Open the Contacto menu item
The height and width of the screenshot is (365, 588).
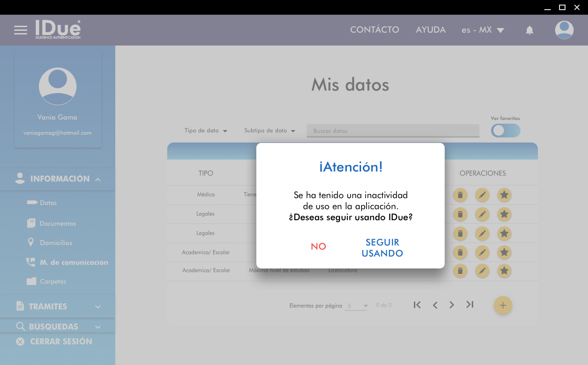374,30
